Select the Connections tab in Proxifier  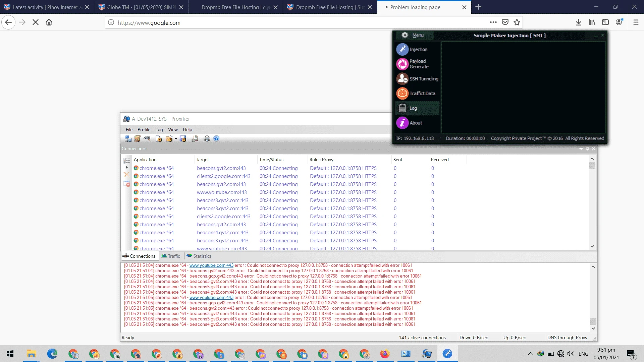139,256
